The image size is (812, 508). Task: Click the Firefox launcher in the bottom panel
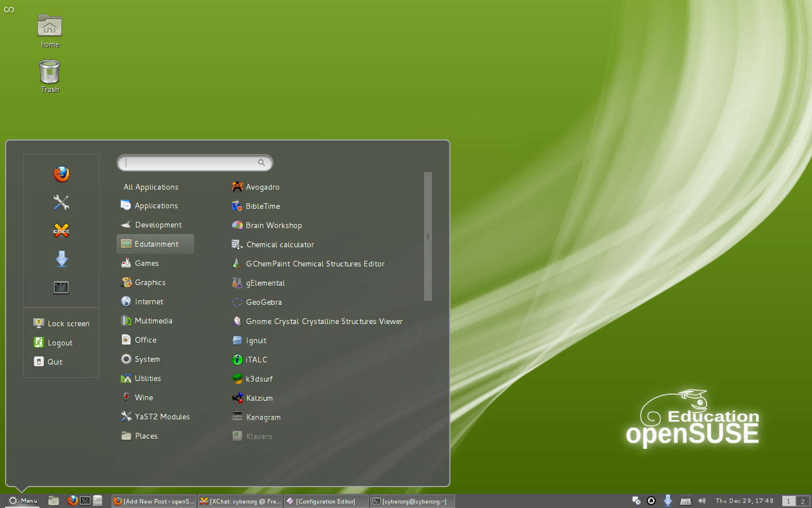[73, 500]
